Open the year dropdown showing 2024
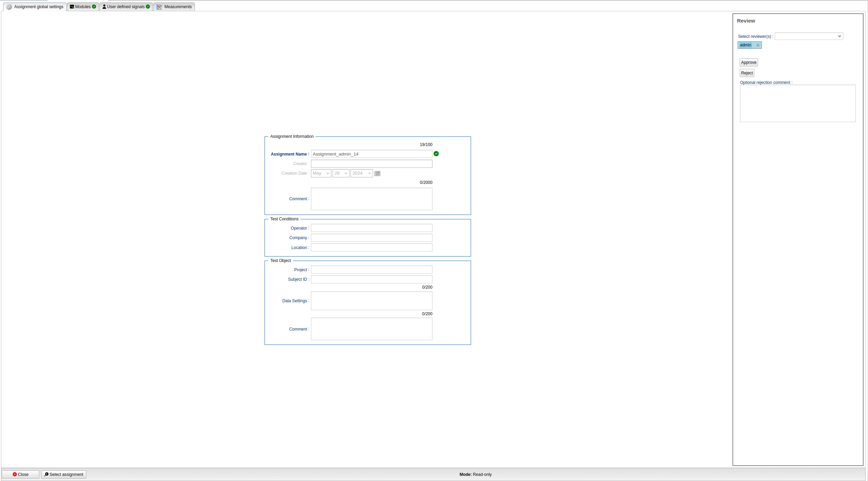The image size is (868, 481). click(x=361, y=173)
